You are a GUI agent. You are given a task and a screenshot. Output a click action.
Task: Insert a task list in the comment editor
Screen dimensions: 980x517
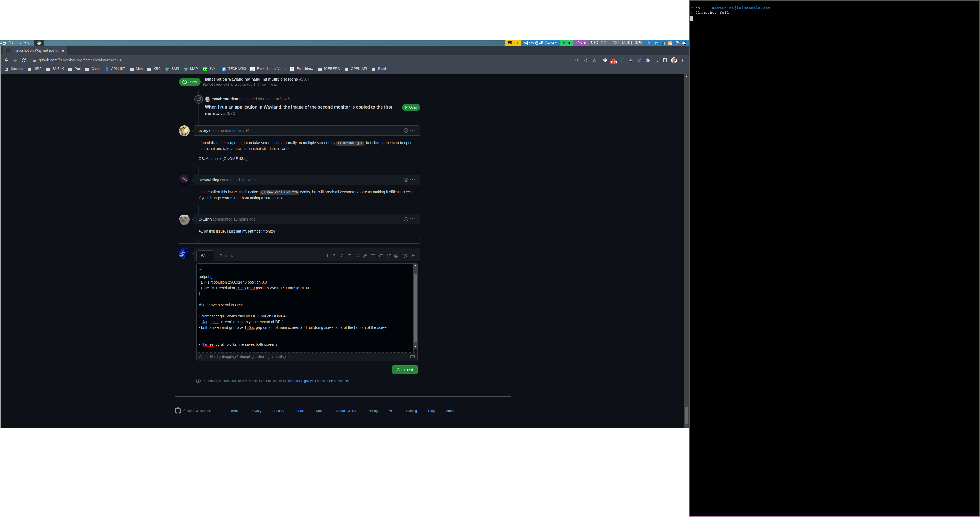click(389, 256)
